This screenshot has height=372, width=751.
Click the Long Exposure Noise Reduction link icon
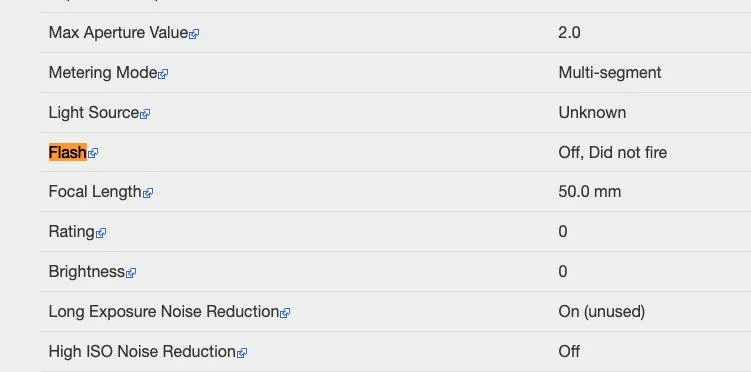(x=285, y=313)
